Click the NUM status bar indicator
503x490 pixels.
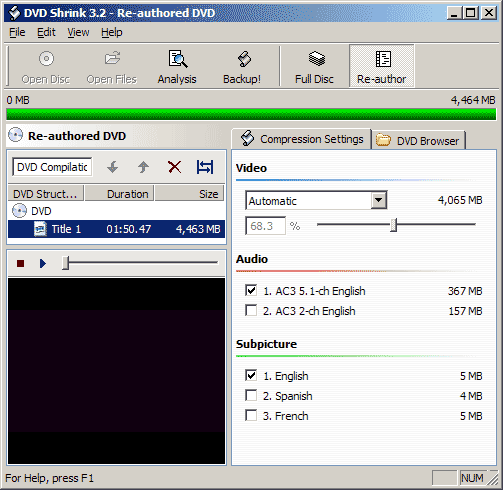pos(472,478)
